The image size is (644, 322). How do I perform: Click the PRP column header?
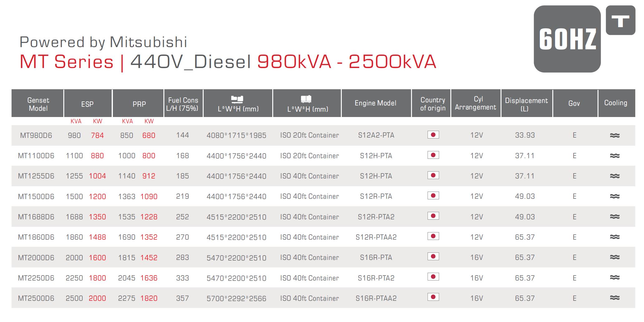138,104
